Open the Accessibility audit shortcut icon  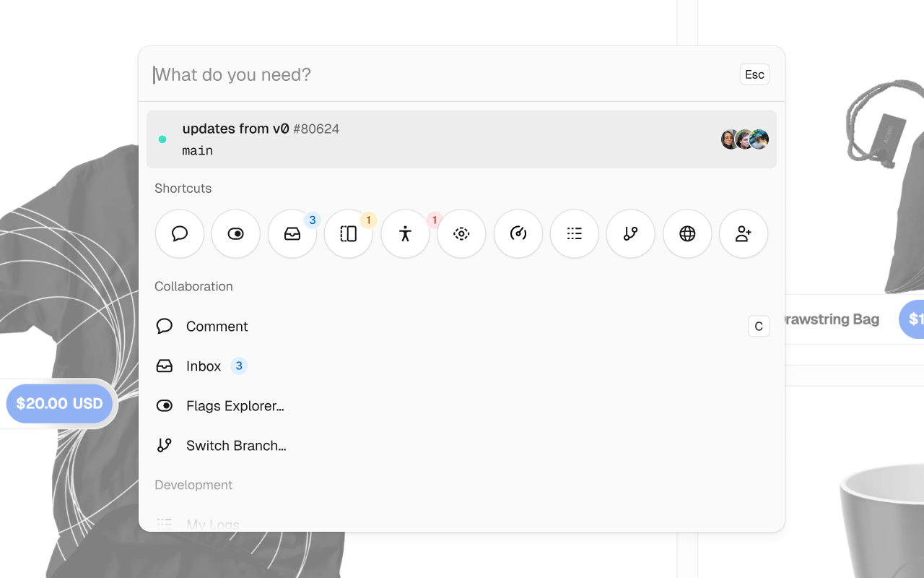coord(405,233)
